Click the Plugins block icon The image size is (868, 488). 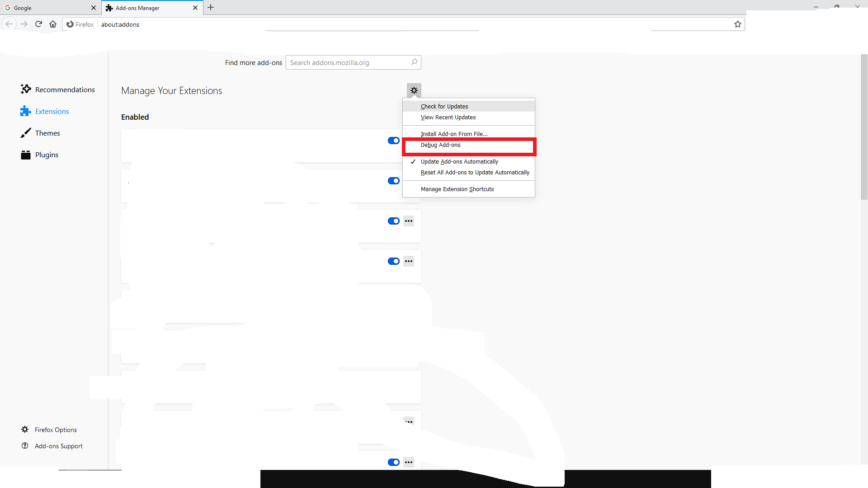coord(26,155)
